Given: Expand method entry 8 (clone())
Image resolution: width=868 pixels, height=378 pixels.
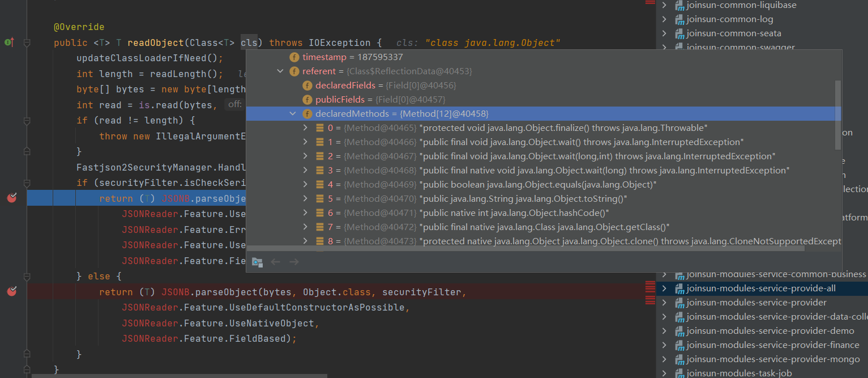Looking at the screenshot, I should [x=306, y=241].
